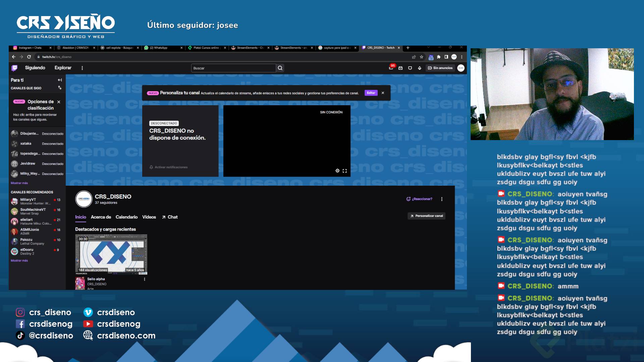This screenshot has width=644, height=362.
Task: Click the search magnifier button
Action: (x=280, y=68)
